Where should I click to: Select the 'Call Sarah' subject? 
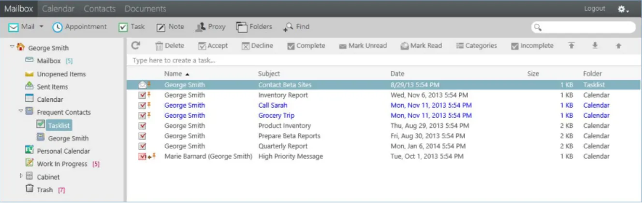[273, 105]
